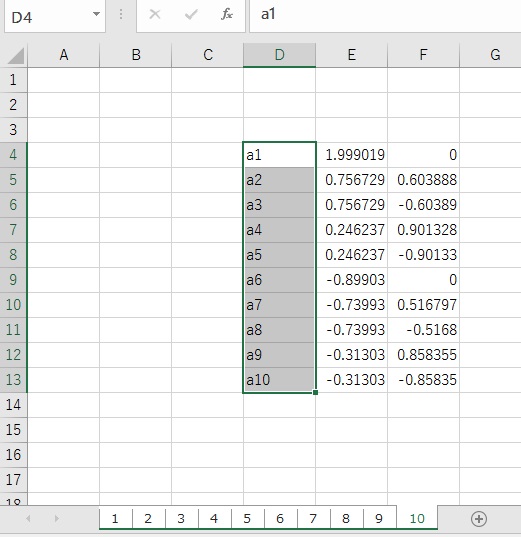The image size is (521, 537).
Task: Switch to sheet tab 4
Action: pos(214,519)
